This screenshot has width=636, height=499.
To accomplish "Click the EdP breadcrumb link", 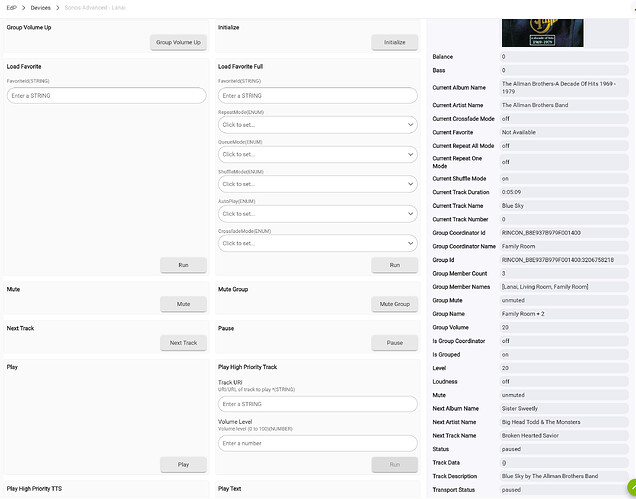I will point(11,8).
